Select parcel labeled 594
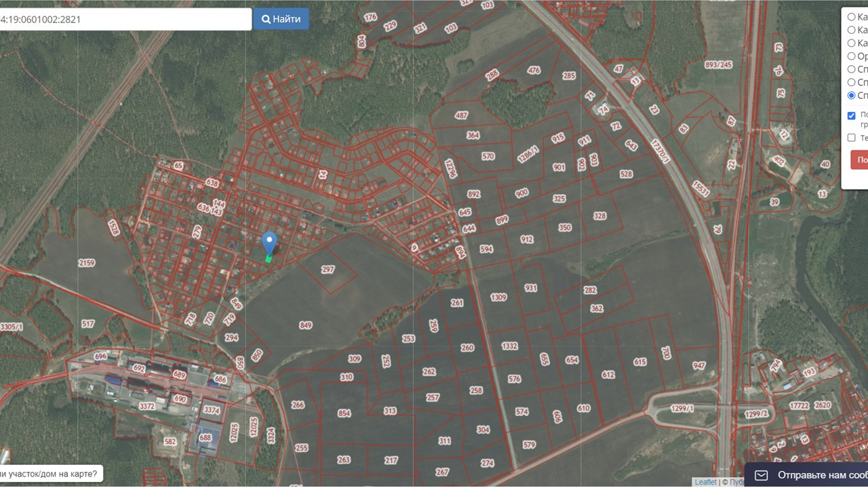The image size is (868, 488). pos(486,249)
